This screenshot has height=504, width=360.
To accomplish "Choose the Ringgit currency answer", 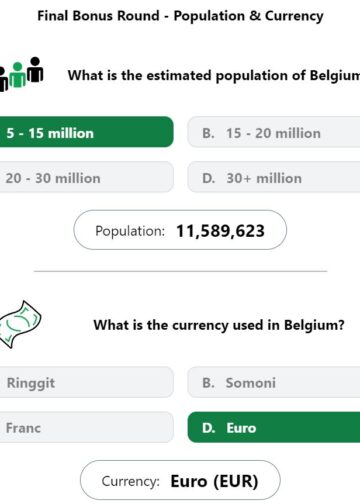I will coord(86,382).
